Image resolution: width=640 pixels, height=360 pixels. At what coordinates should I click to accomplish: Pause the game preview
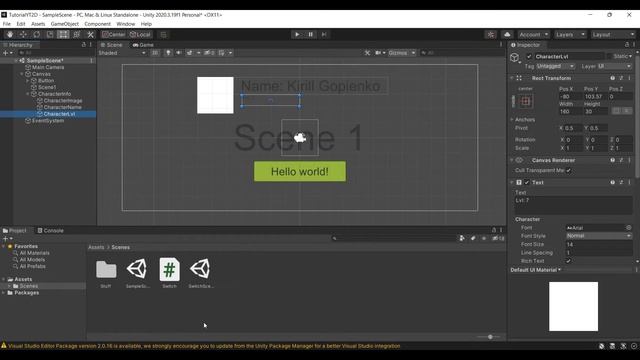pos(310,35)
